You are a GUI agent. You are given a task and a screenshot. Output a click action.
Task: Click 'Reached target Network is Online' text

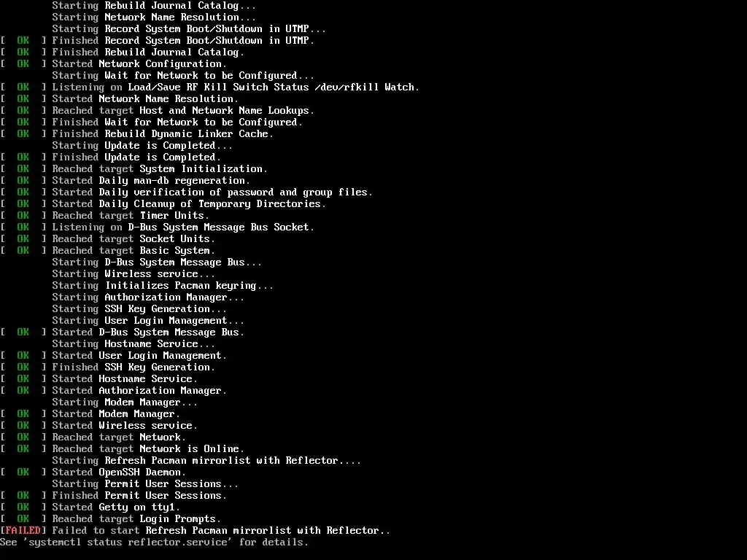tap(147, 449)
